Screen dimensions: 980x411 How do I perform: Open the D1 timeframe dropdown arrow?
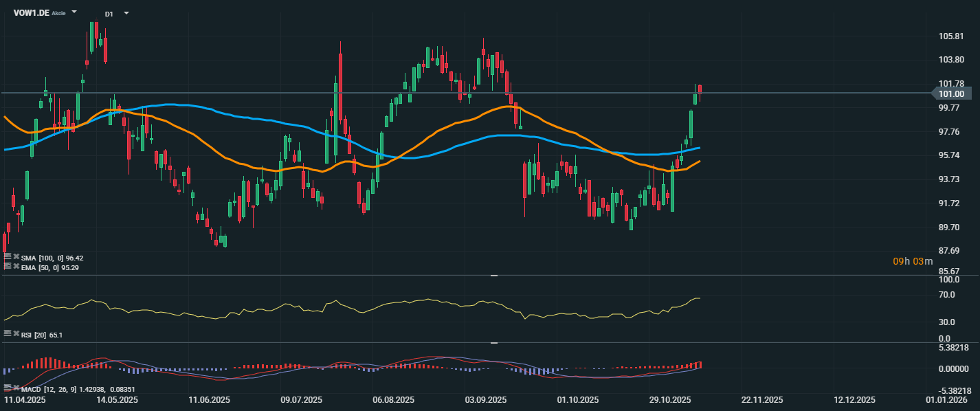pyautogui.click(x=126, y=14)
